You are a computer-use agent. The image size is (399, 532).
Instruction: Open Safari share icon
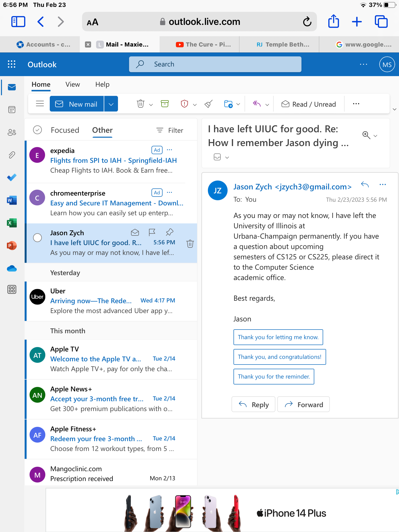pyautogui.click(x=334, y=21)
